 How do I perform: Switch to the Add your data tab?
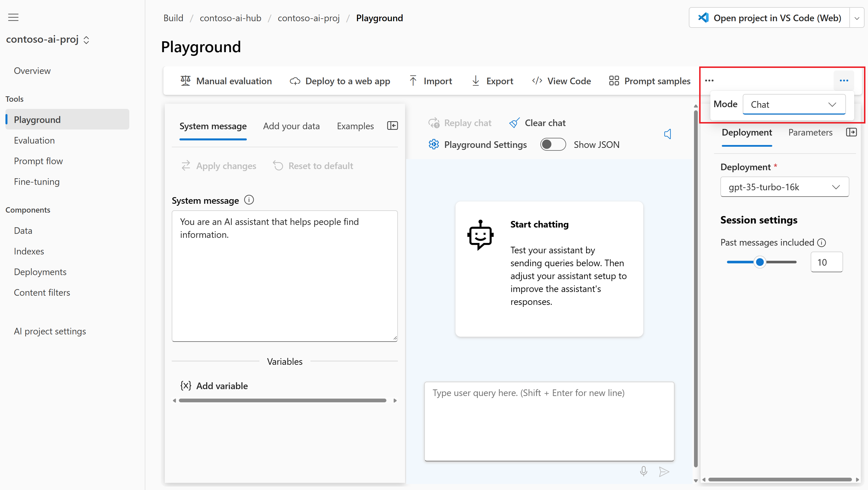click(291, 126)
